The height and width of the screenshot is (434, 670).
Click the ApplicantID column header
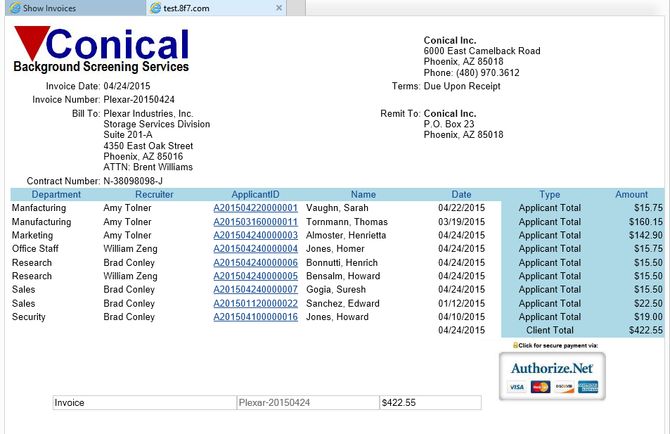[x=255, y=194]
